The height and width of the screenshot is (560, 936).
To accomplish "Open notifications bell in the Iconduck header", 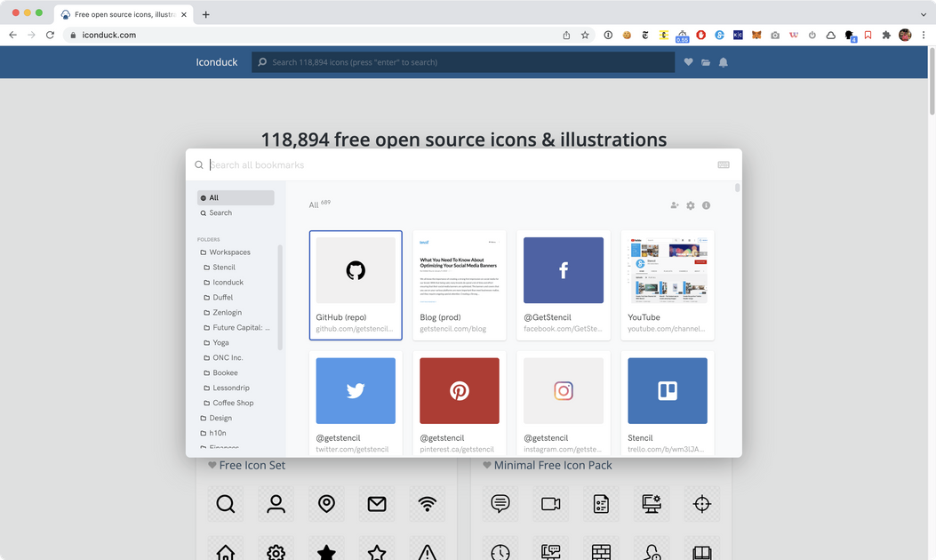I will coord(723,62).
